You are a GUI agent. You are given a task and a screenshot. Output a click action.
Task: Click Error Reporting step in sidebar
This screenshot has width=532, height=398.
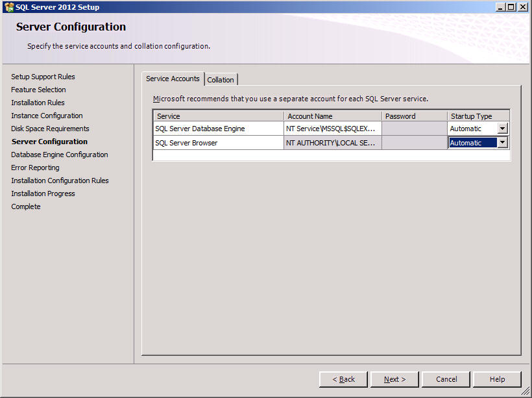click(x=35, y=168)
